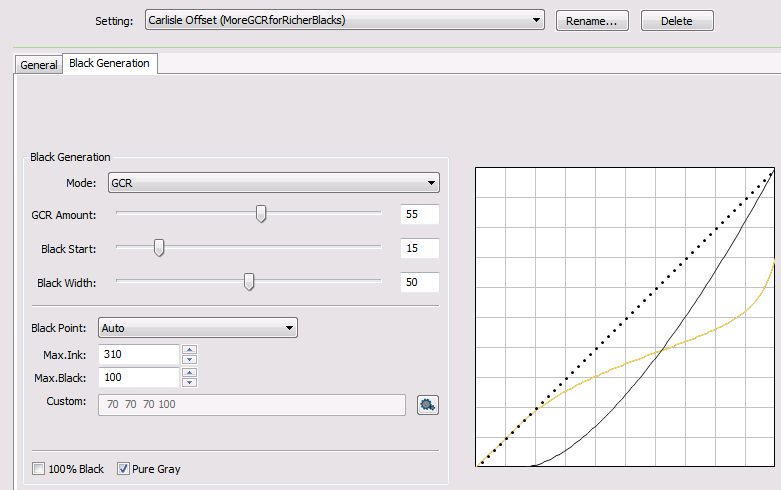This screenshot has width=781, height=490.
Task: Decrease Max.Ink with the down arrow
Action: (190, 359)
